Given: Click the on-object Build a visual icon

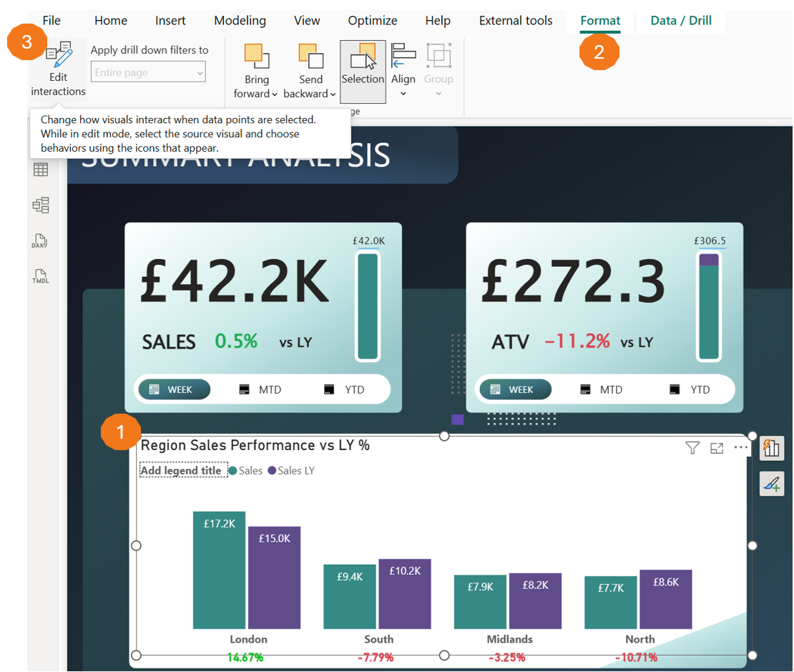Looking at the screenshot, I should click(772, 448).
